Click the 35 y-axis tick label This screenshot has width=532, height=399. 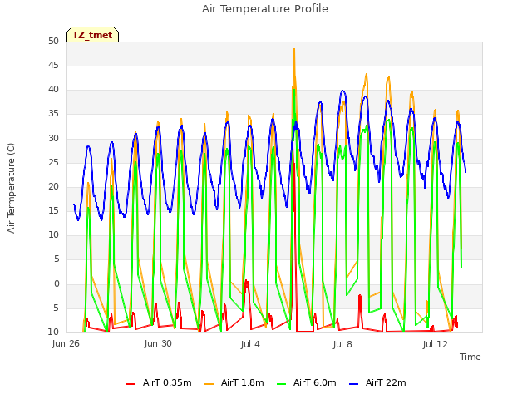pyautogui.click(x=53, y=114)
